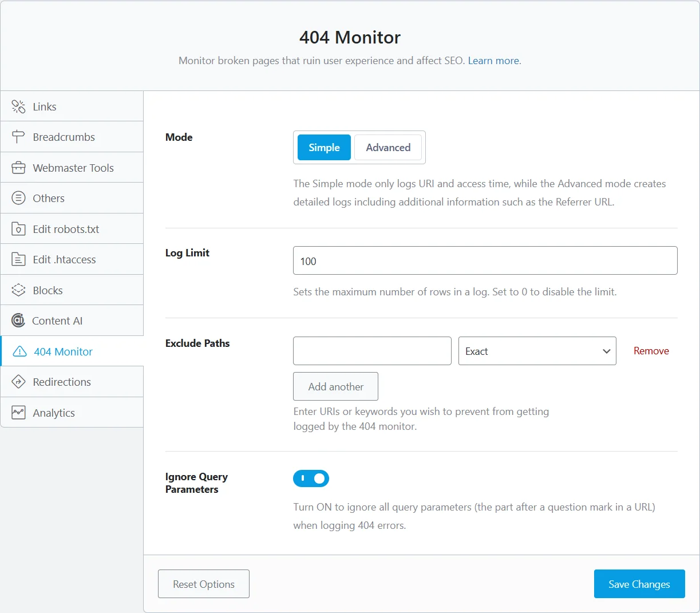Click the Analytics chart icon
This screenshot has width=700, height=613.
(x=19, y=413)
